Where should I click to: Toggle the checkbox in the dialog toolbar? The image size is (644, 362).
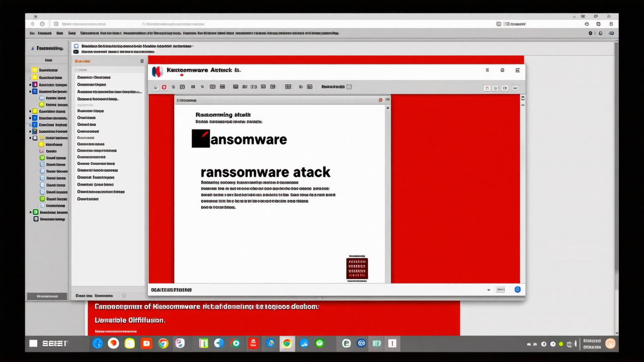(x=349, y=87)
